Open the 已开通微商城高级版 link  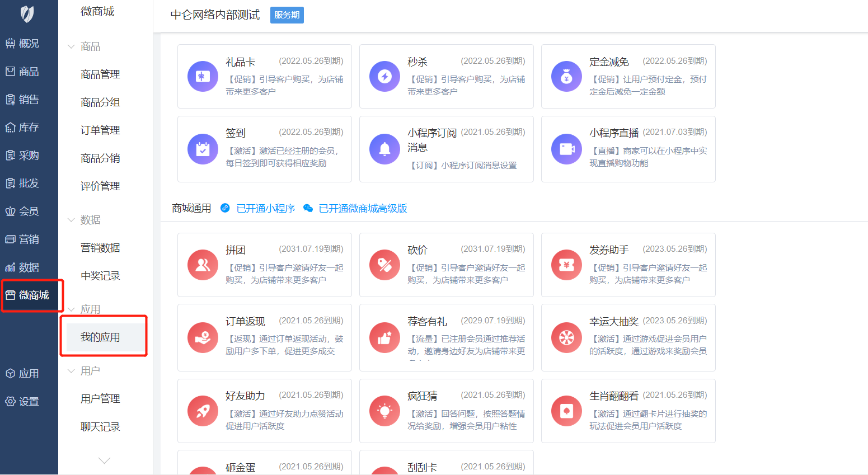click(363, 208)
